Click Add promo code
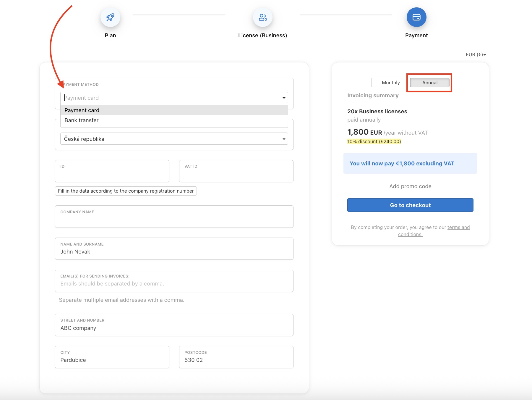The height and width of the screenshot is (400, 532). click(410, 186)
